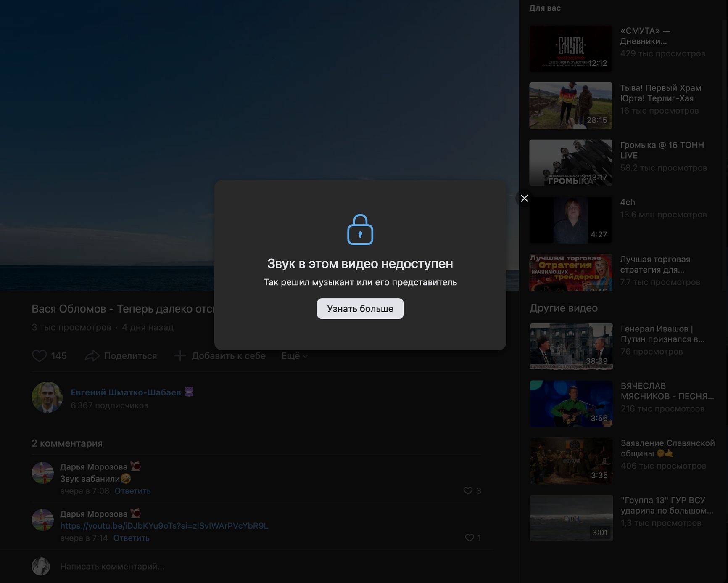The height and width of the screenshot is (583, 728).
Task: Open the "ВЯЧЕСЛАВ МЯСНИКОВ - ПЕСНЯ" thumbnail
Action: 571,403
